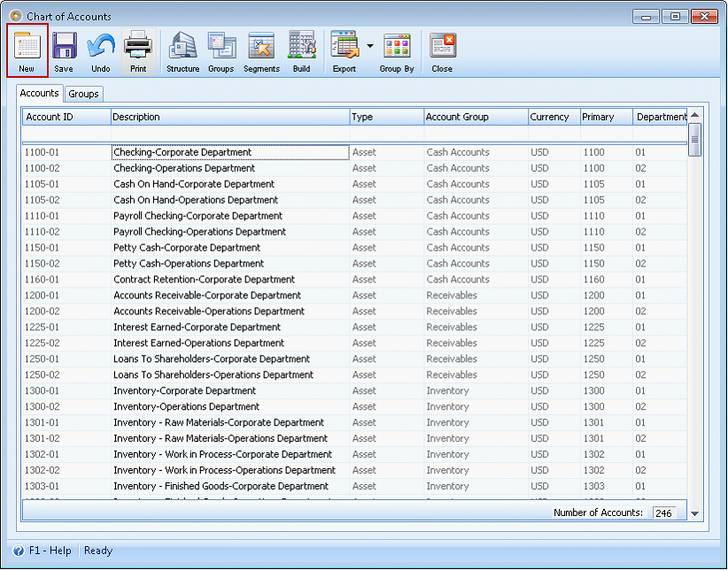Click the New account toolbar icon

tap(27, 50)
